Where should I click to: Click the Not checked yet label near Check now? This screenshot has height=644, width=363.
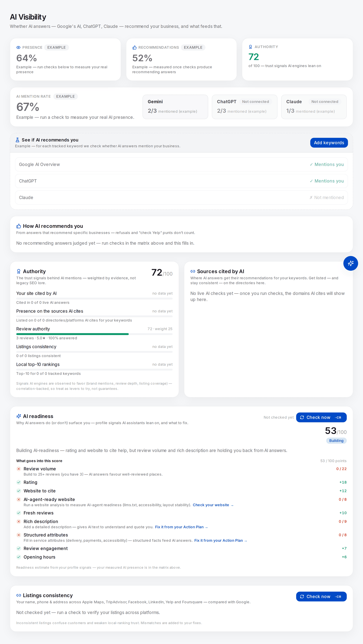[279, 417]
